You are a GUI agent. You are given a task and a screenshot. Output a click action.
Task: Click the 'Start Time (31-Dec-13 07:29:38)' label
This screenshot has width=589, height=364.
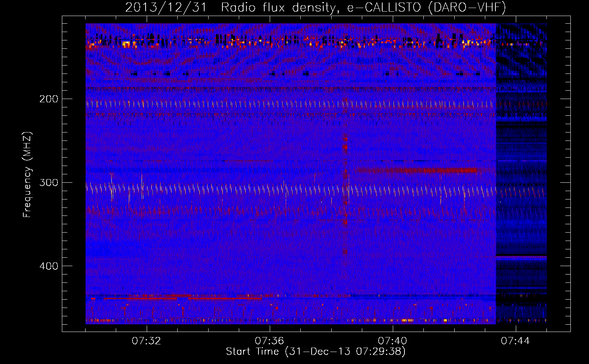click(x=316, y=352)
